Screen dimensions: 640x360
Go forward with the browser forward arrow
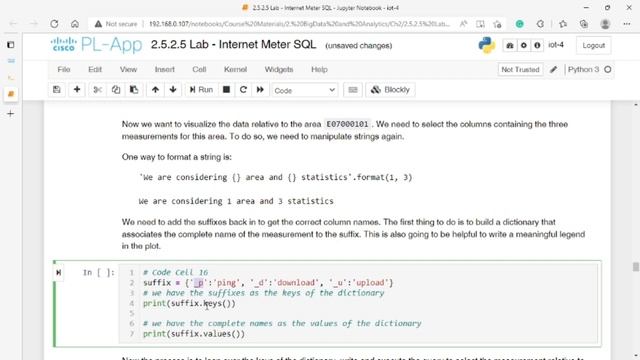tap(33, 24)
